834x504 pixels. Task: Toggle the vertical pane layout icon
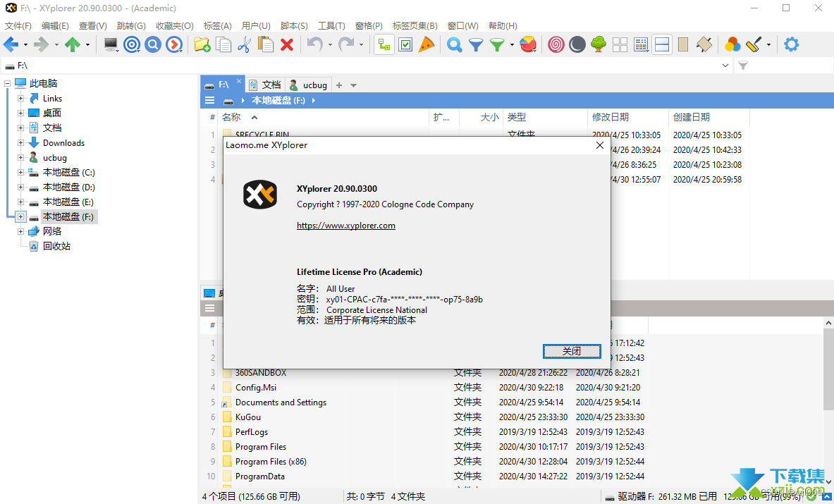pos(683,44)
